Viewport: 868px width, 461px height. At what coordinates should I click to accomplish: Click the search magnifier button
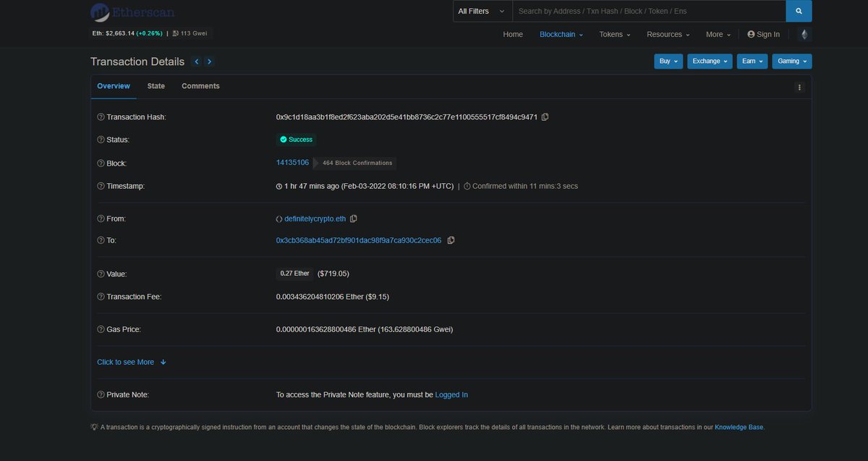pos(799,11)
